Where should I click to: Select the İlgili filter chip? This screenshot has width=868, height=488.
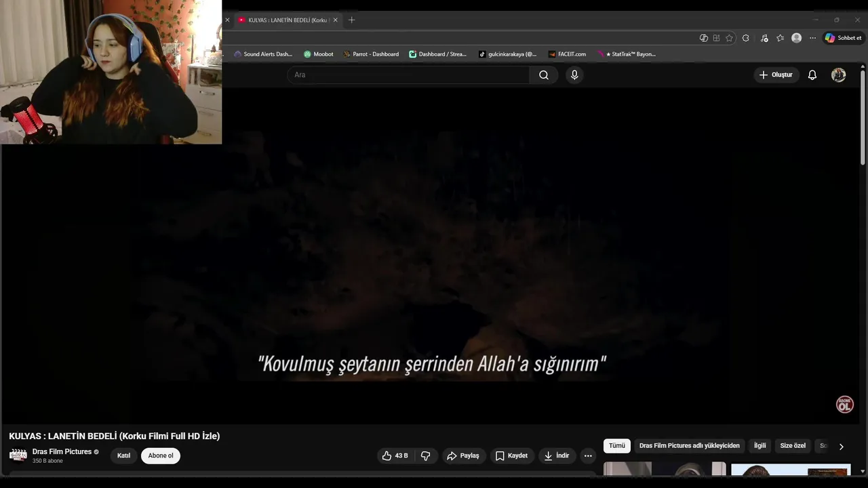760,446
